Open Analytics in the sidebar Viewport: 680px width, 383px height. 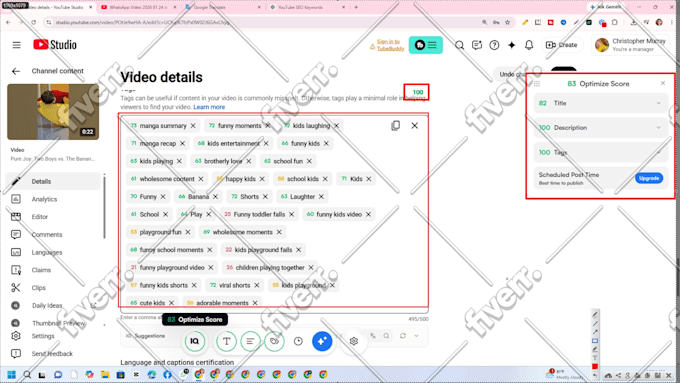(x=54, y=199)
